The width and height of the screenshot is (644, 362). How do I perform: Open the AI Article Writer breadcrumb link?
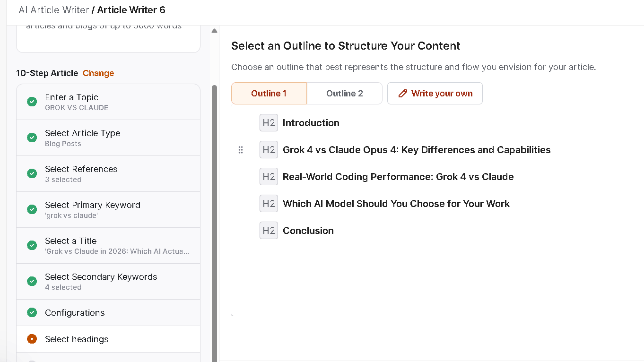tap(54, 10)
